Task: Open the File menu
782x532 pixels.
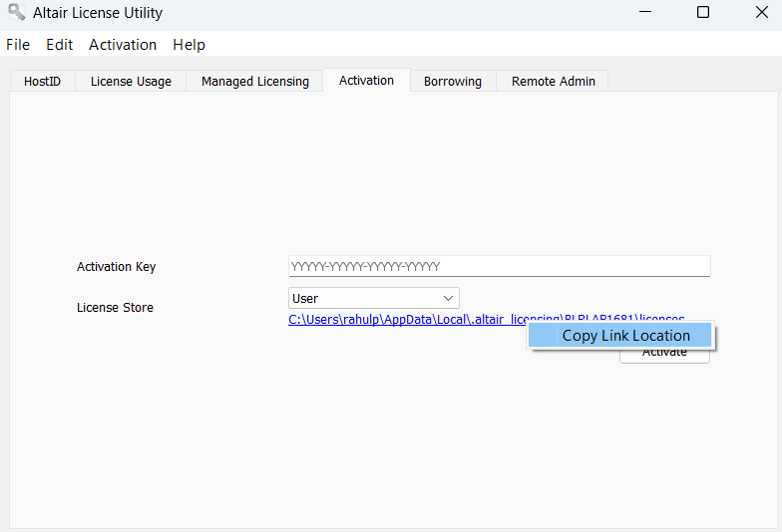Action: point(18,45)
